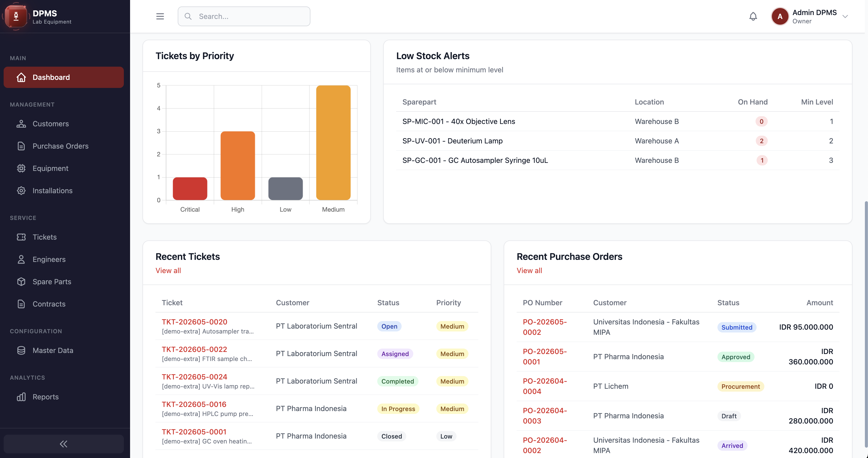
Task: Click the Admin DPMS avatar
Action: pyautogui.click(x=780, y=16)
